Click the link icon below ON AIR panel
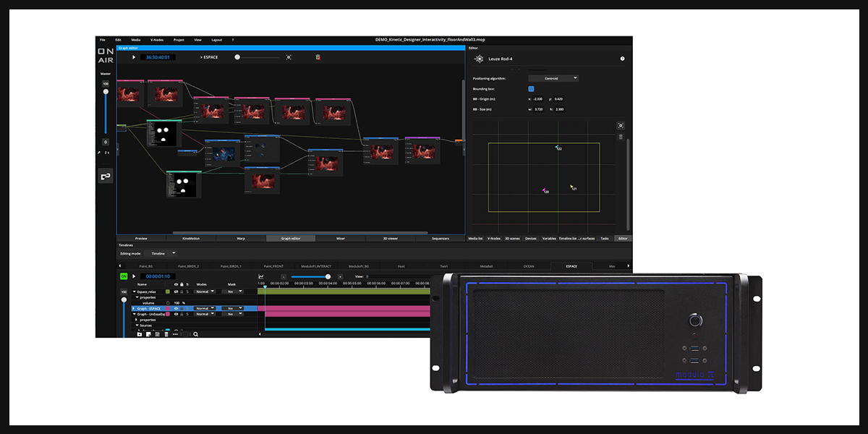868x434 pixels. (x=106, y=176)
